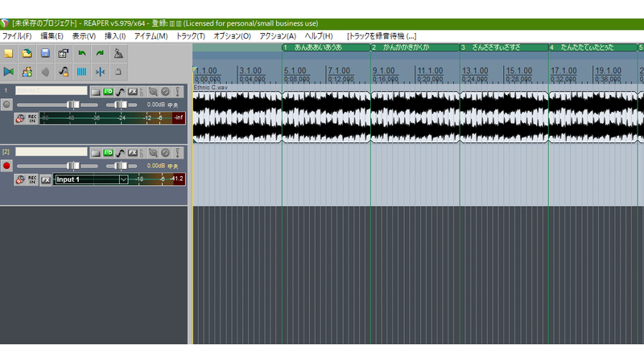Arm track 2 with the red record button
Screen dimensions: 644x362
click(x=7, y=166)
